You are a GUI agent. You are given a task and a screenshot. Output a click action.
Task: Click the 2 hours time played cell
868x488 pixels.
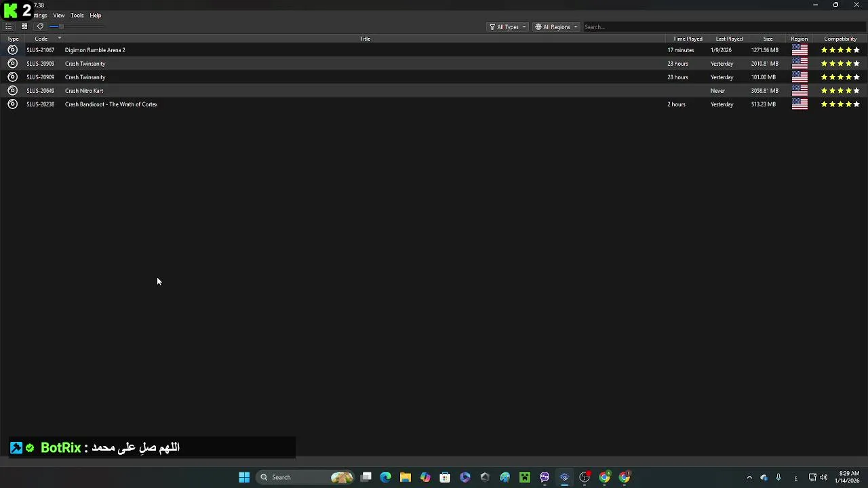[x=676, y=104]
